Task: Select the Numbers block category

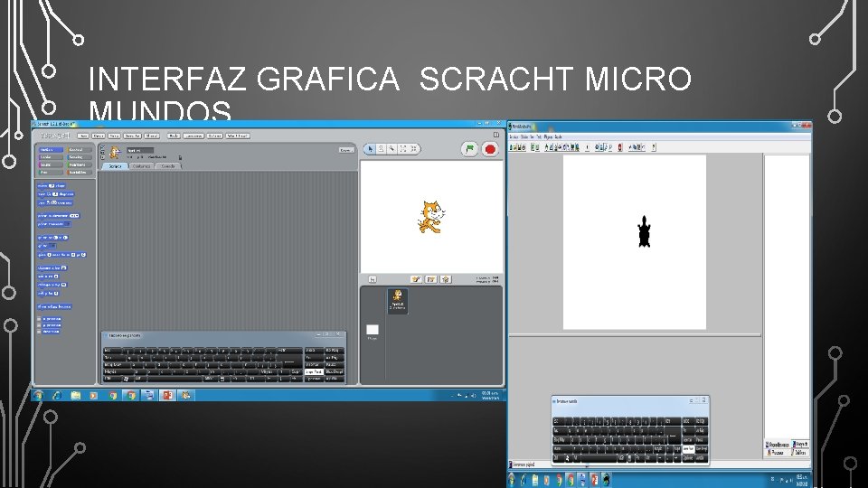Action: click(x=79, y=164)
